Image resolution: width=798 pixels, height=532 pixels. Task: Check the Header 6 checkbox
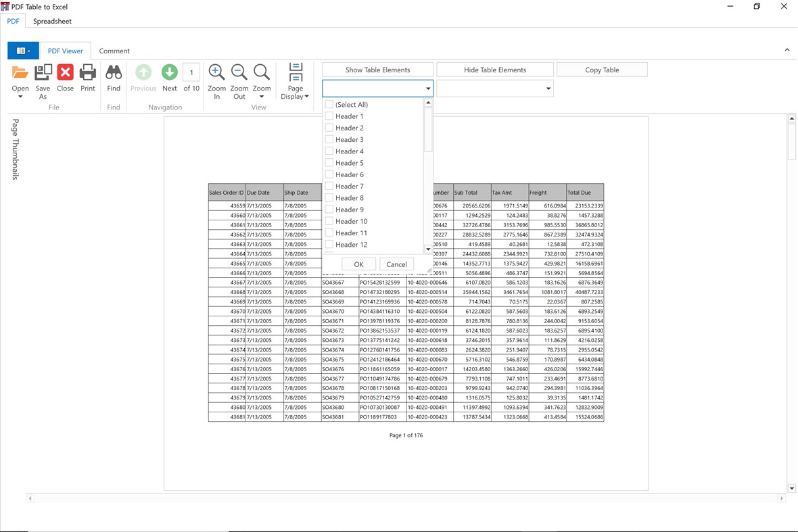(x=329, y=174)
